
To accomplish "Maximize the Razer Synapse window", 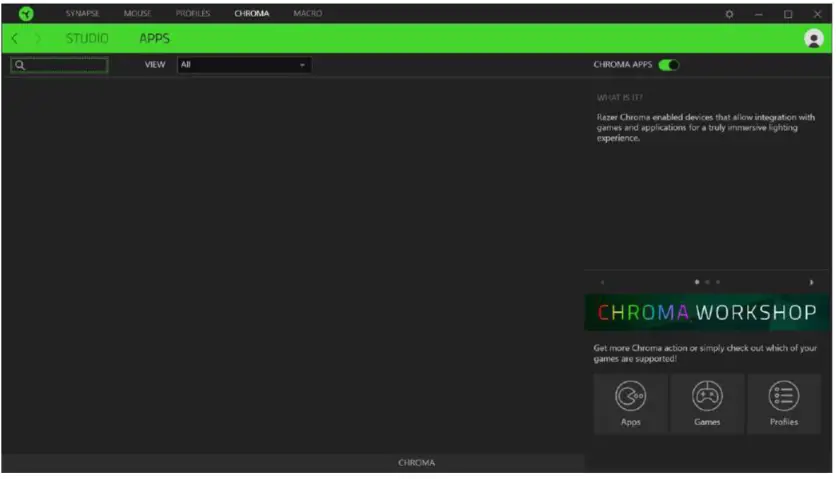I will (788, 14).
